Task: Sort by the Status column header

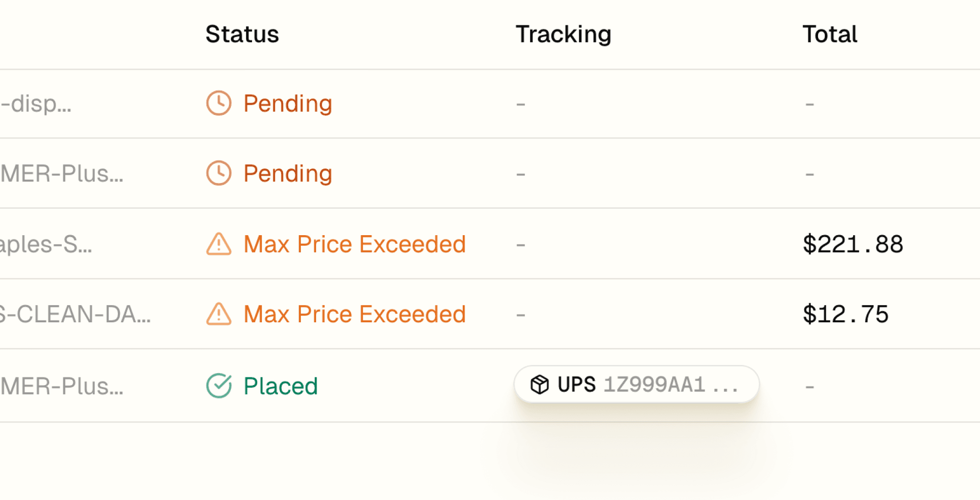Action: [242, 34]
